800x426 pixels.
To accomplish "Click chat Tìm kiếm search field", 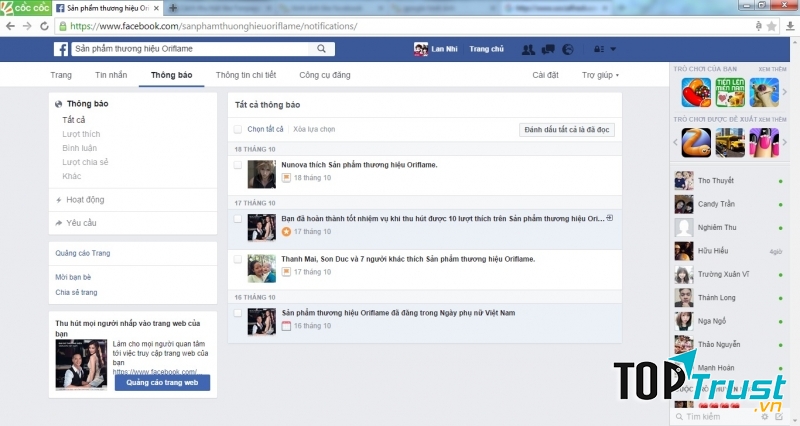I will click(717, 417).
